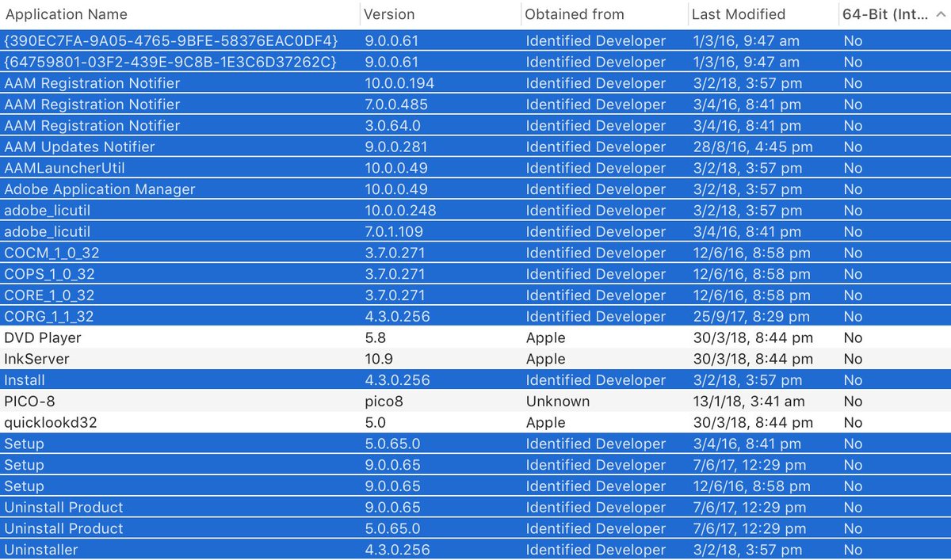Viewport: 951px width, 560px height.
Task: Select the COPS_1_0_32 application name
Action: (50, 274)
